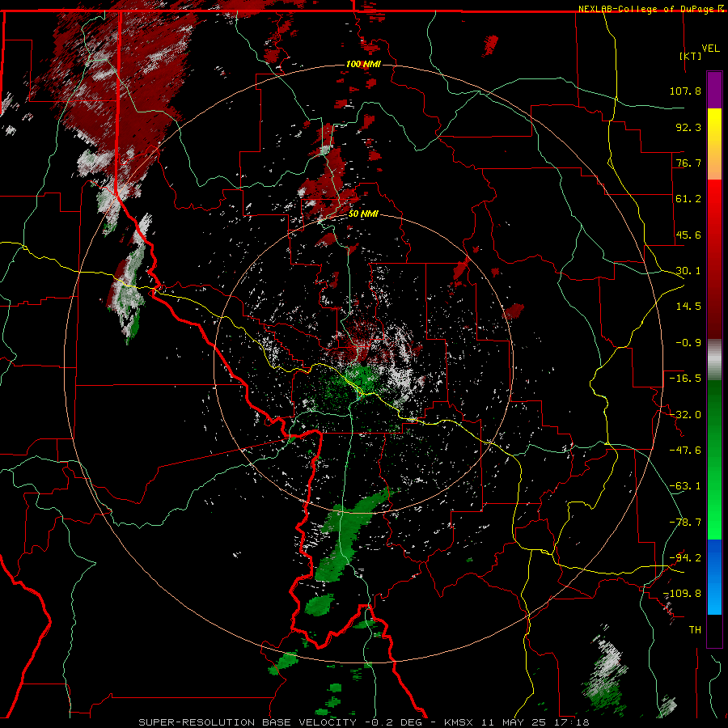Select the yellow-orange segment of the color bar
This screenshot has height=728, width=728.
point(714,144)
